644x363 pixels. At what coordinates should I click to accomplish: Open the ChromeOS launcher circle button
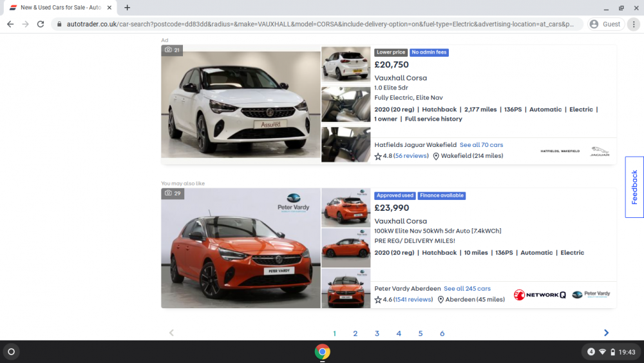pyautogui.click(x=12, y=352)
